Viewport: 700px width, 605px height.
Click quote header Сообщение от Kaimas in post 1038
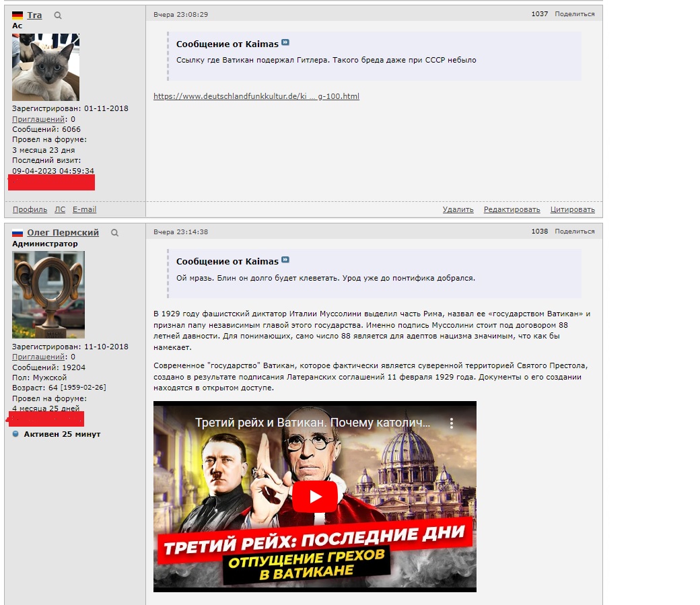pos(228,261)
